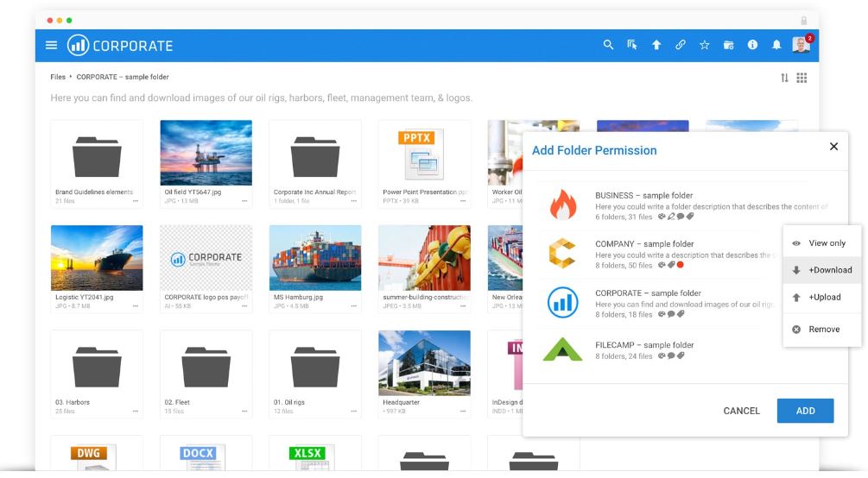868x478 pixels.
Task: Click the red macOS close window dot
Action: coord(50,21)
